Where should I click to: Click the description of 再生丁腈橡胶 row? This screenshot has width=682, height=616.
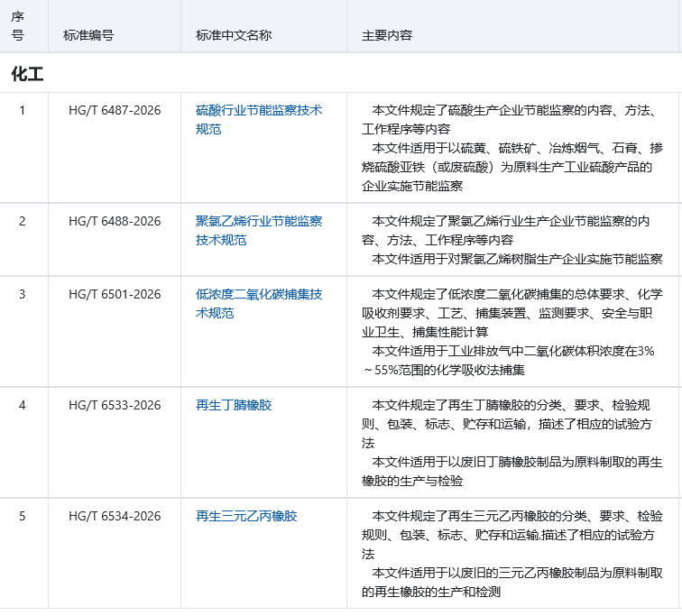click(511, 443)
